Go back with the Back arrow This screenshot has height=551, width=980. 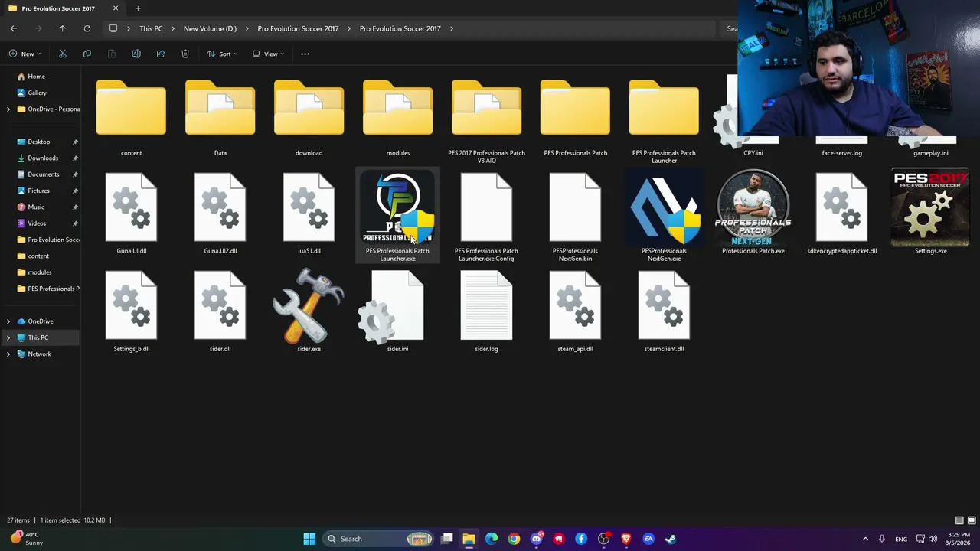[14, 28]
